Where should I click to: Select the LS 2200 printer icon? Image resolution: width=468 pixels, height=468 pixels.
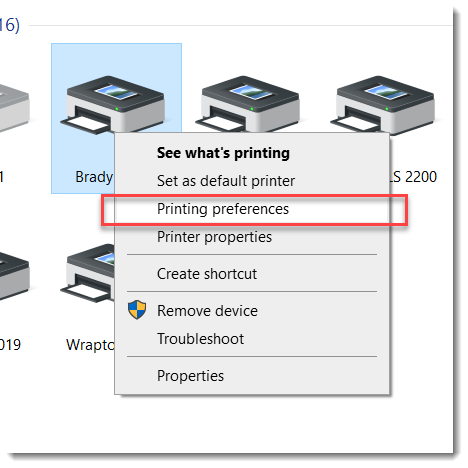pos(383,104)
